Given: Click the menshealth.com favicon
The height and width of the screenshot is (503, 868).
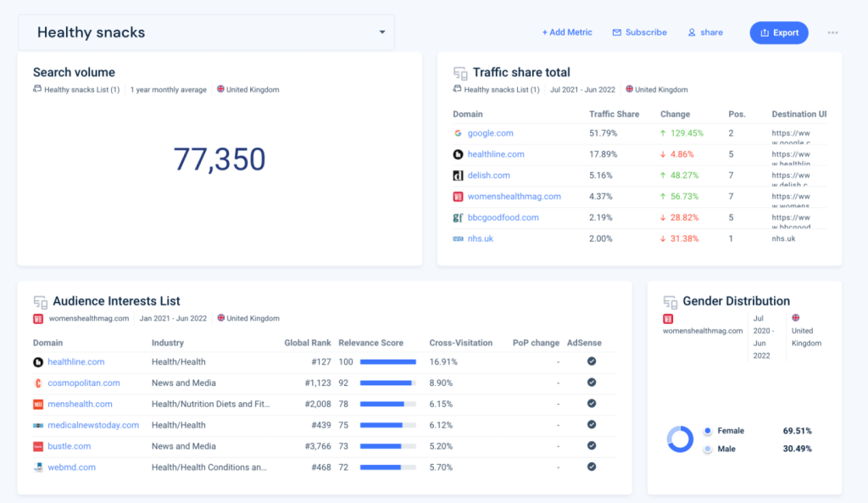Looking at the screenshot, I should coord(38,405).
